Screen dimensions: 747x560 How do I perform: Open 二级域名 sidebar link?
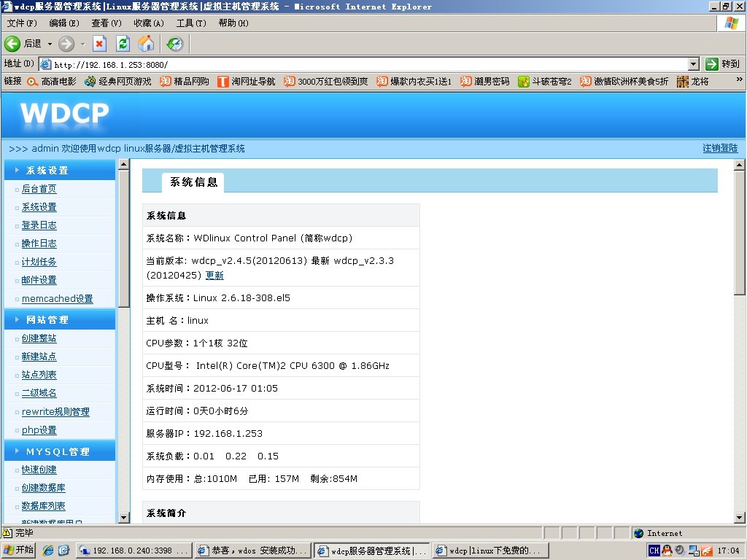click(x=39, y=393)
